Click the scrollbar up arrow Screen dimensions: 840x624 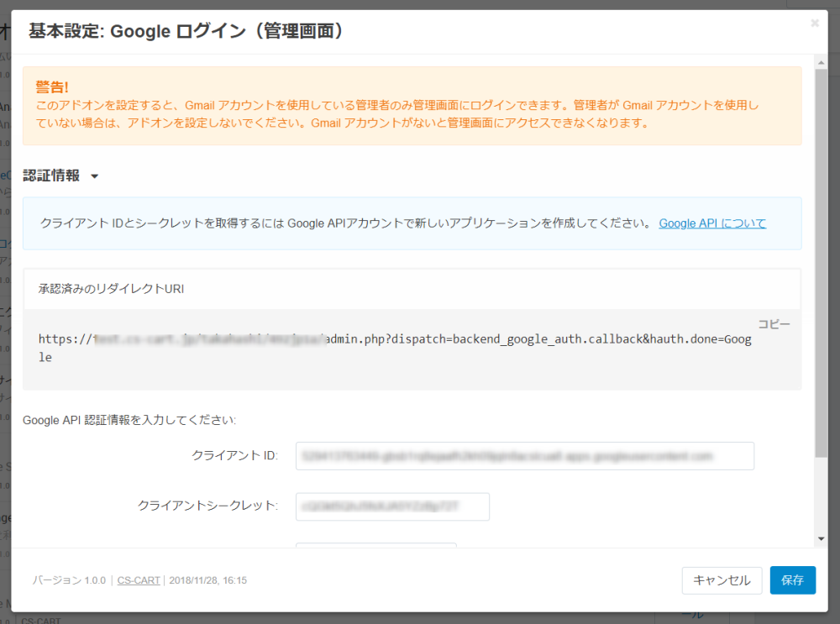820,60
